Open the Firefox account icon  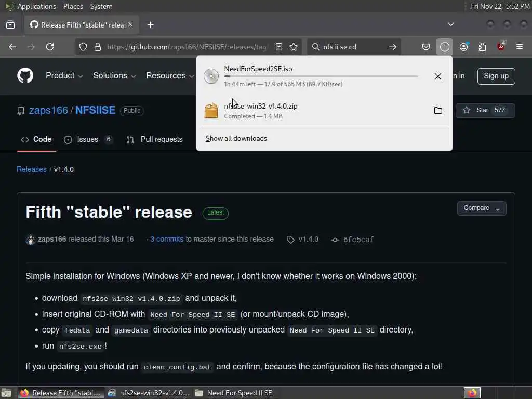(464, 47)
